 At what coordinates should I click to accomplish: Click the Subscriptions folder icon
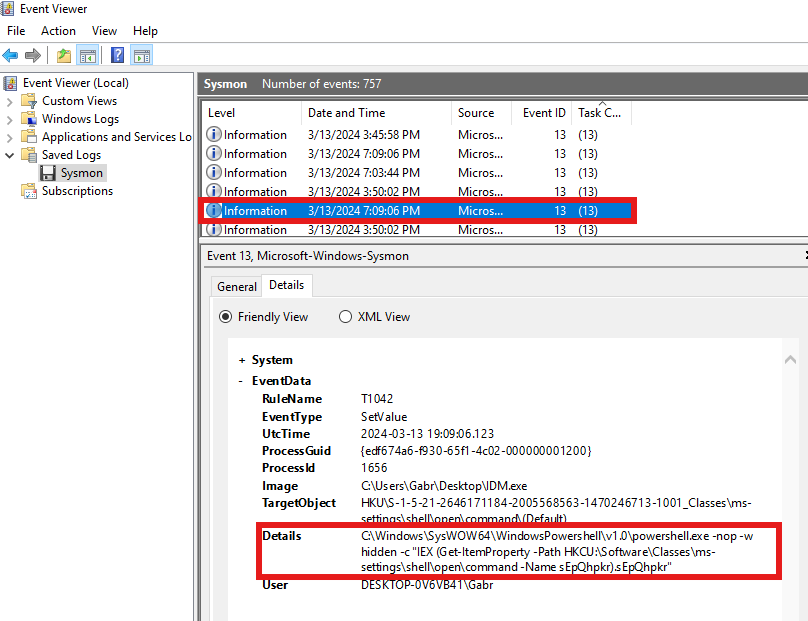click(x=29, y=191)
